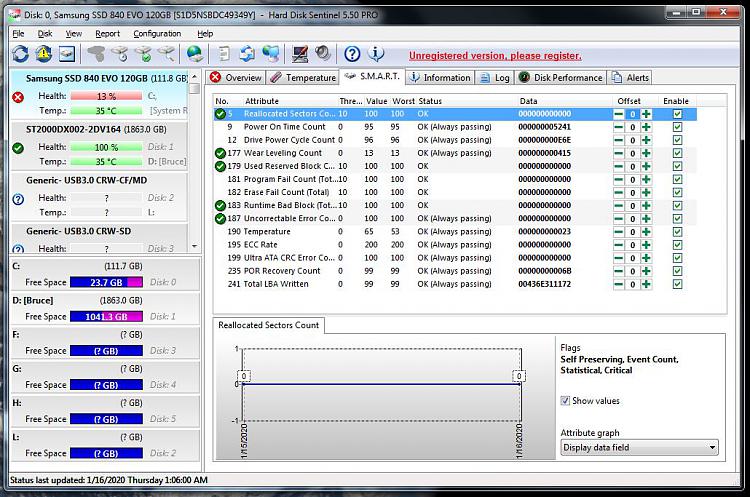Viewport: 750px width, 497px height.
Task: Open the Attribute graph Display data field dropdown
Action: pyautogui.click(x=639, y=448)
